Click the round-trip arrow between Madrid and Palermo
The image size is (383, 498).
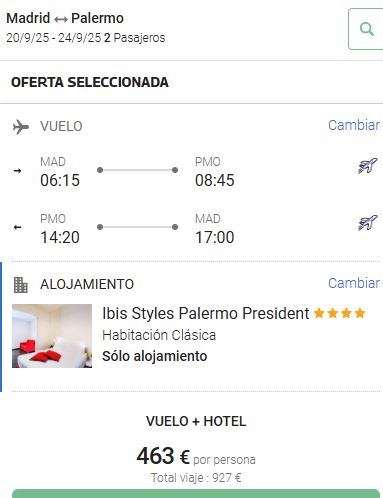(x=60, y=20)
